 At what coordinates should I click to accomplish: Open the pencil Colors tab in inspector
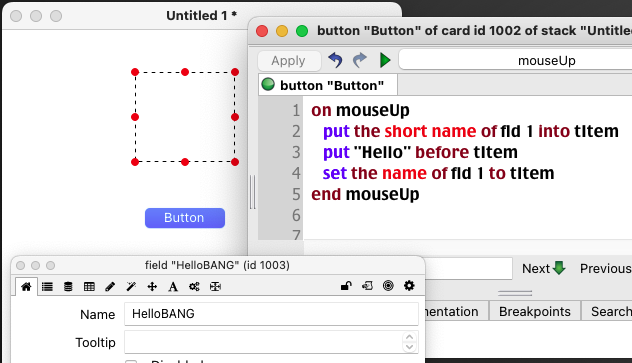click(x=110, y=286)
